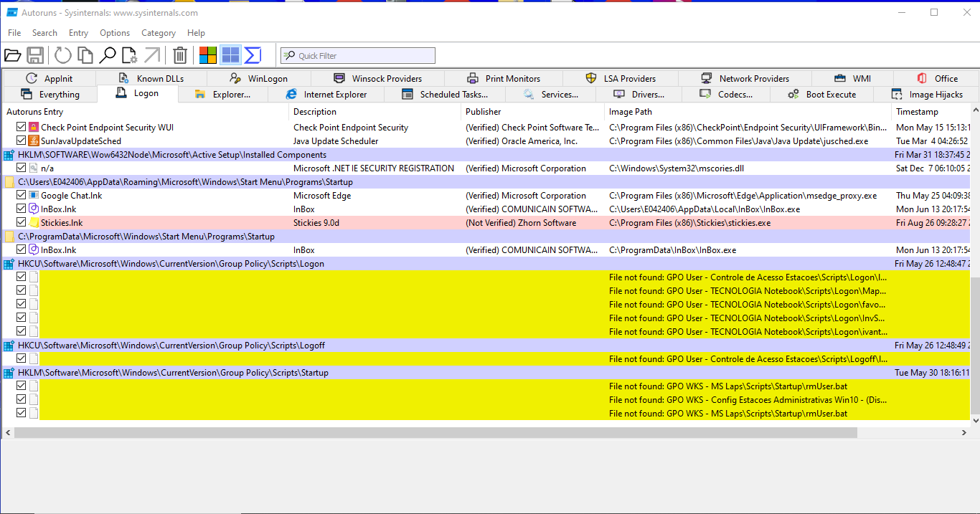
Task: Switch to the Scheduled Tasks tab
Action: coord(445,95)
